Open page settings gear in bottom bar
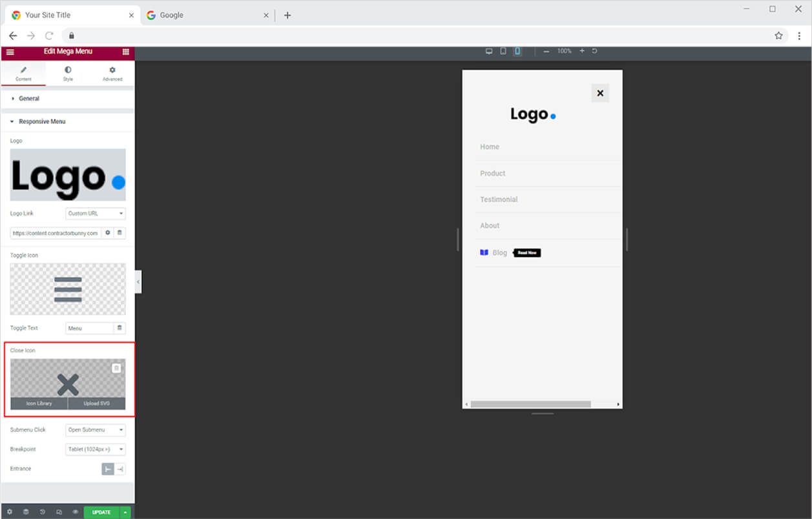812x519 pixels. tap(10, 512)
